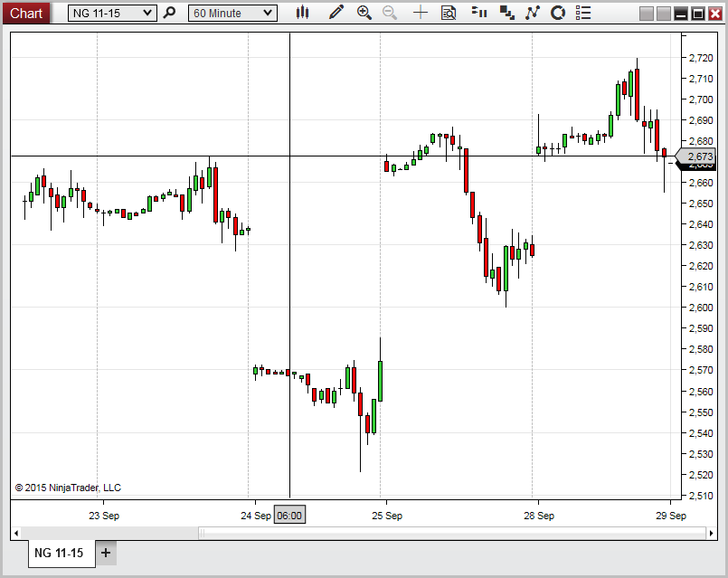
Task: Click the 2,570 price label
Action: coord(701,370)
